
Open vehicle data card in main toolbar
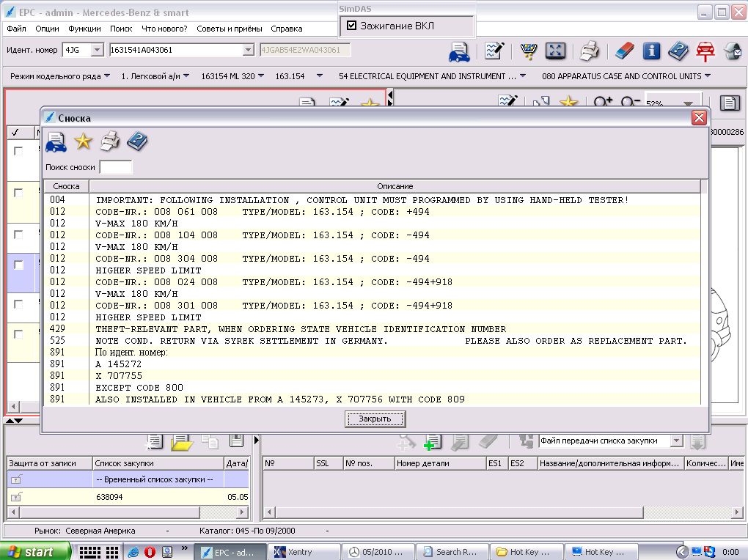(x=459, y=51)
